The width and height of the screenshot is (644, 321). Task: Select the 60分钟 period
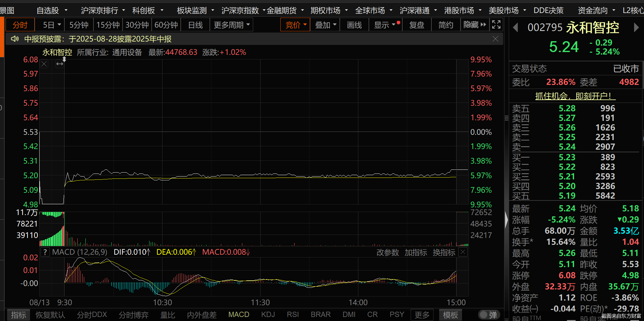coord(166,25)
